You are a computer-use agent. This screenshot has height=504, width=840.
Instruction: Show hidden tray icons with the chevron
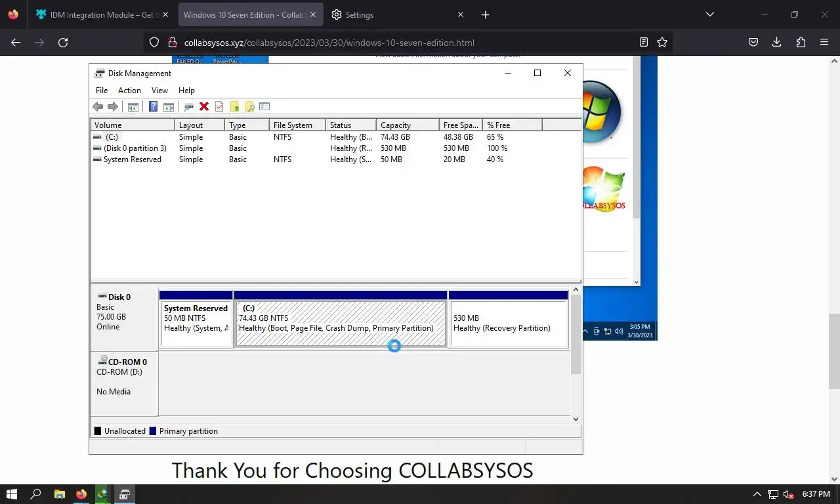click(x=757, y=494)
